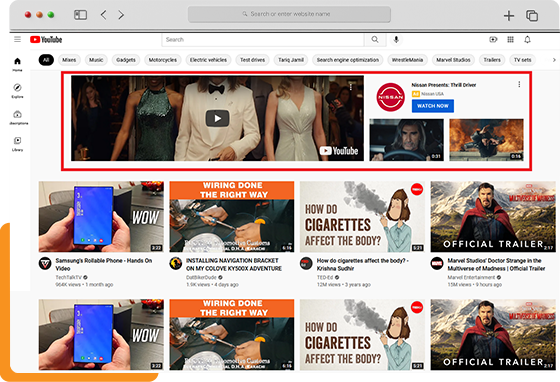Select the Search engine optimization chip

coord(348,60)
